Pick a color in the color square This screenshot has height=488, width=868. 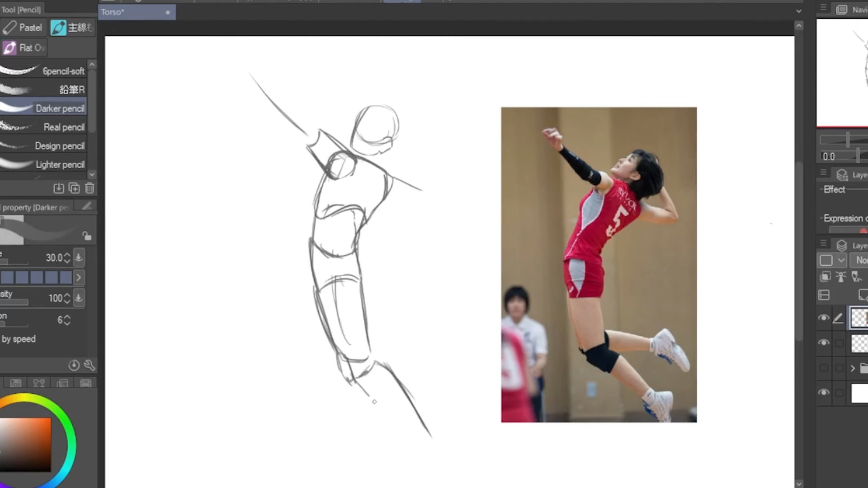(25, 445)
